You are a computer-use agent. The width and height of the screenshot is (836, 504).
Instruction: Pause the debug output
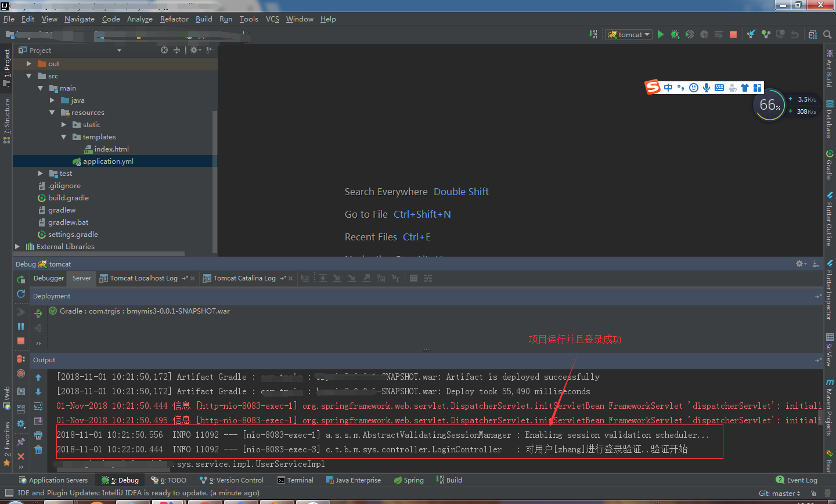[x=21, y=326]
